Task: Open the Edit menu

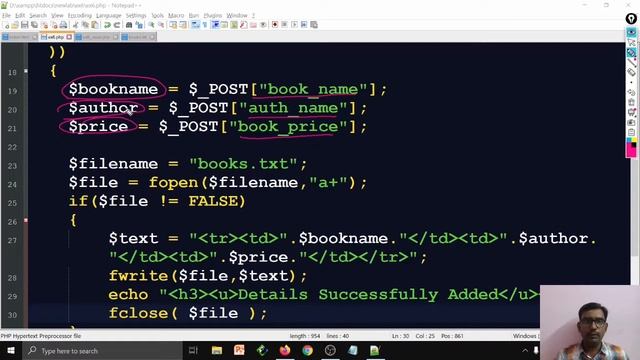Action: click(20, 16)
